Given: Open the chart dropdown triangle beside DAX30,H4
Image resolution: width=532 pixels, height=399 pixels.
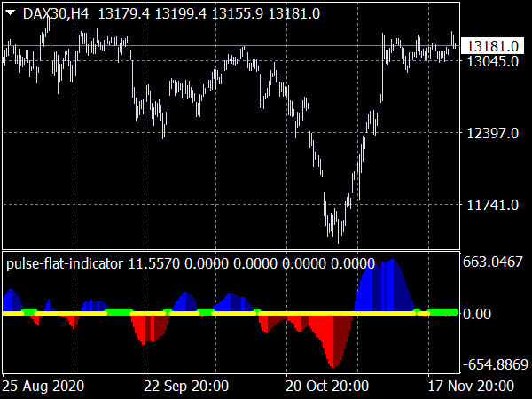Looking at the screenshot, I should tap(11, 13).
